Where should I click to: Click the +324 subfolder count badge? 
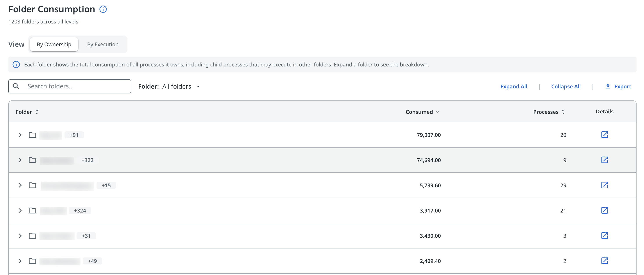pyautogui.click(x=80, y=211)
